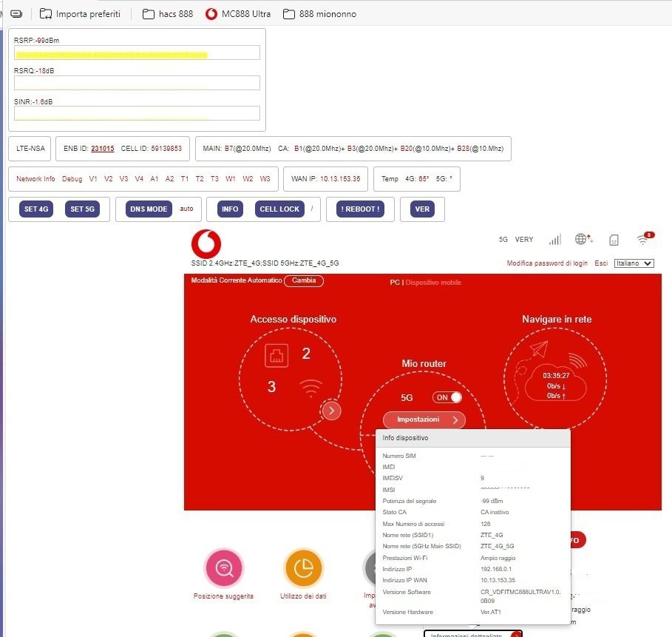Open device list with round arrow button

click(x=331, y=411)
